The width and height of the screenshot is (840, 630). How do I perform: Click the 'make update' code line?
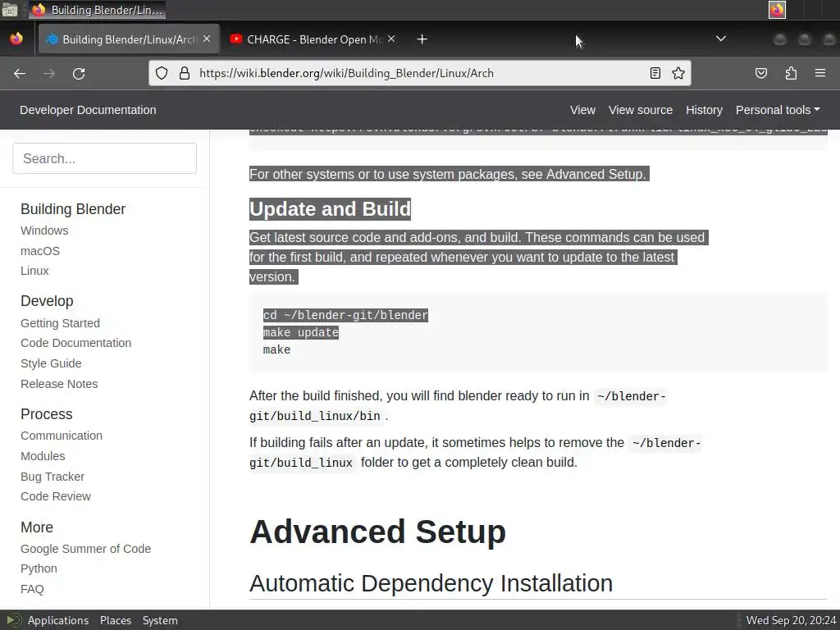tap(300, 332)
